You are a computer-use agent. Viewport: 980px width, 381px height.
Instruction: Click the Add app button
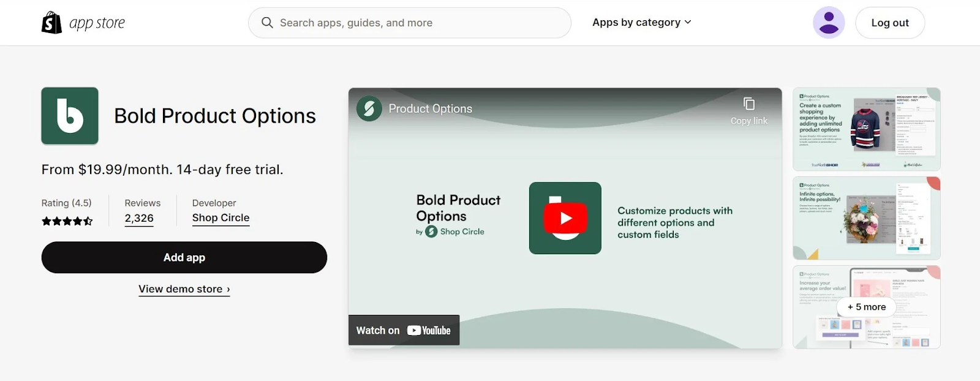(184, 257)
